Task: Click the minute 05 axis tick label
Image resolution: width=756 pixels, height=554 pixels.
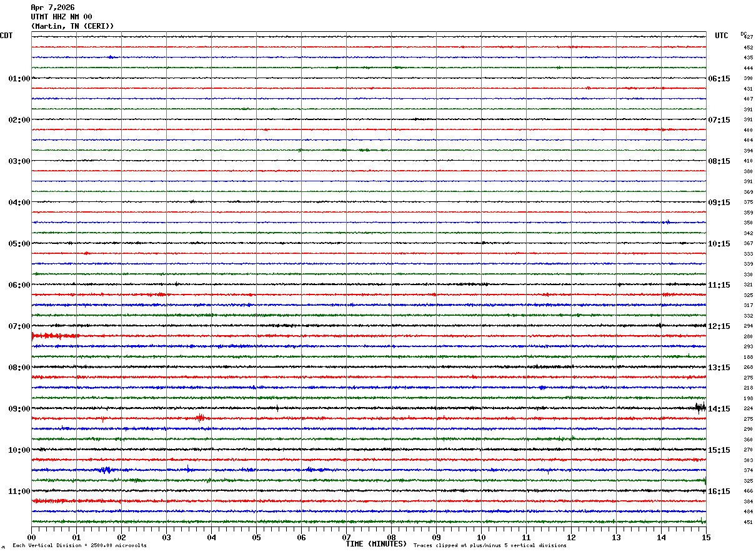Action: coord(256,538)
